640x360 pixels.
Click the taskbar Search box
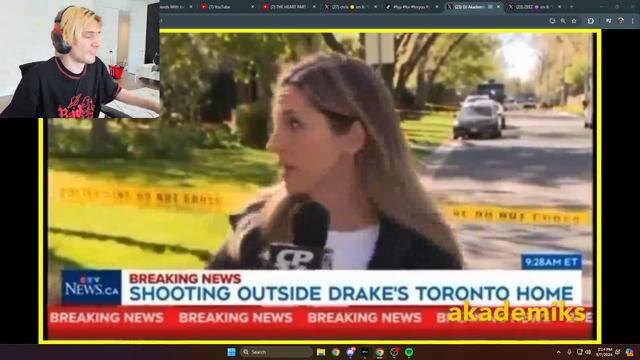pyautogui.click(x=276, y=352)
